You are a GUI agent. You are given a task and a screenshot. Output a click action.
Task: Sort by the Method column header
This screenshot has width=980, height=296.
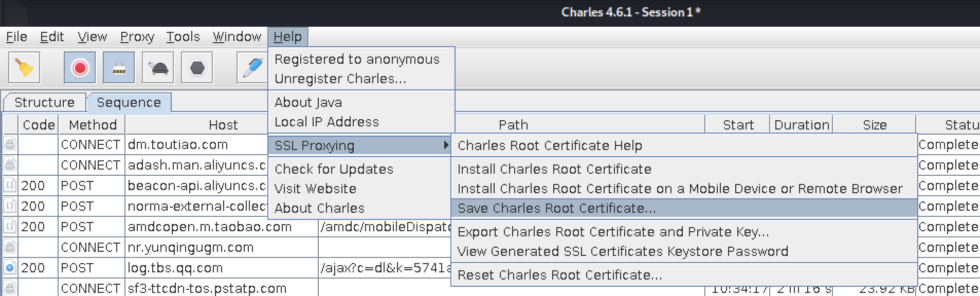pyautogui.click(x=93, y=125)
